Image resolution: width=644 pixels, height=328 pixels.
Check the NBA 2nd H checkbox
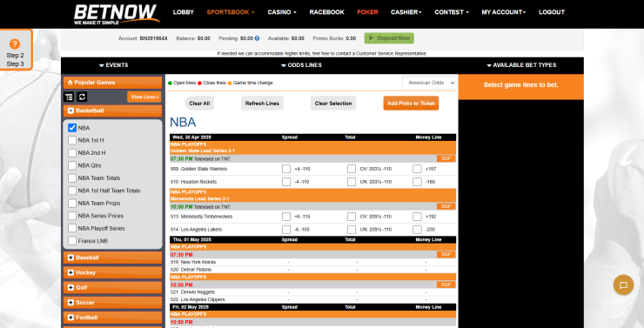click(x=72, y=153)
